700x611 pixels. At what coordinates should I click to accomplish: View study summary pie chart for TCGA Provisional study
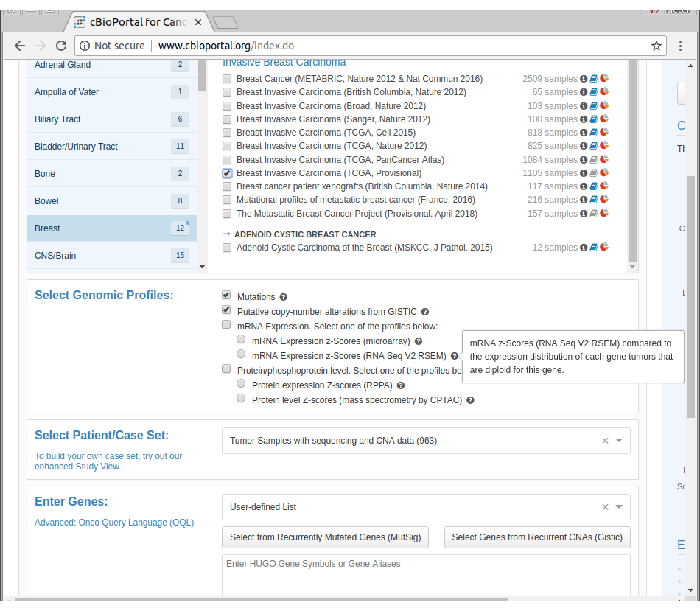click(x=603, y=172)
